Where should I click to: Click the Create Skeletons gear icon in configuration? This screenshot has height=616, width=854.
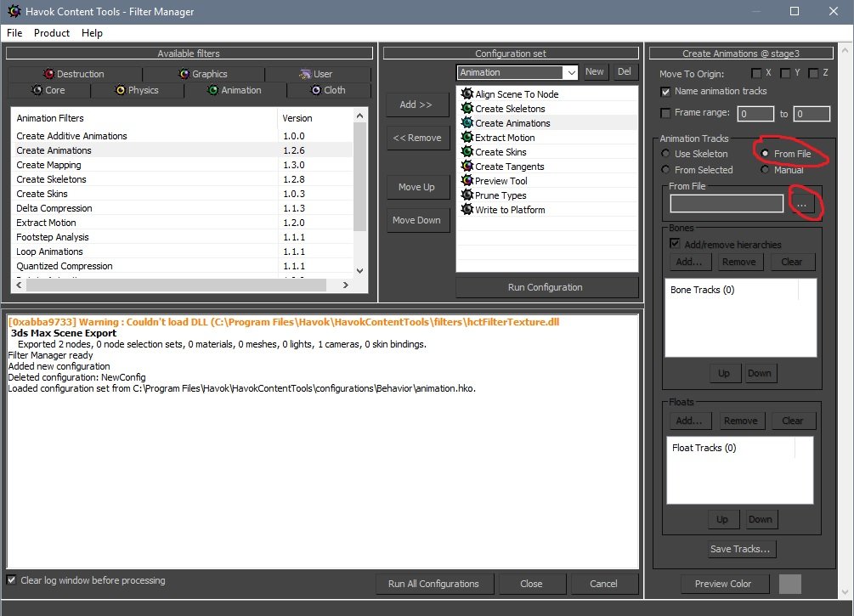coord(467,109)
